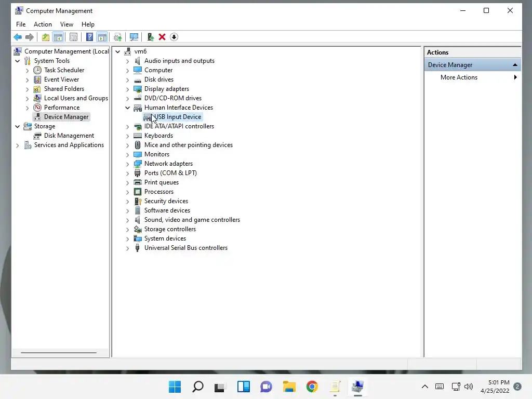The width and height of the screenshot is (532, 399).
Task: Select Shared Folders in tree
Action: click(x=64, y=89)
